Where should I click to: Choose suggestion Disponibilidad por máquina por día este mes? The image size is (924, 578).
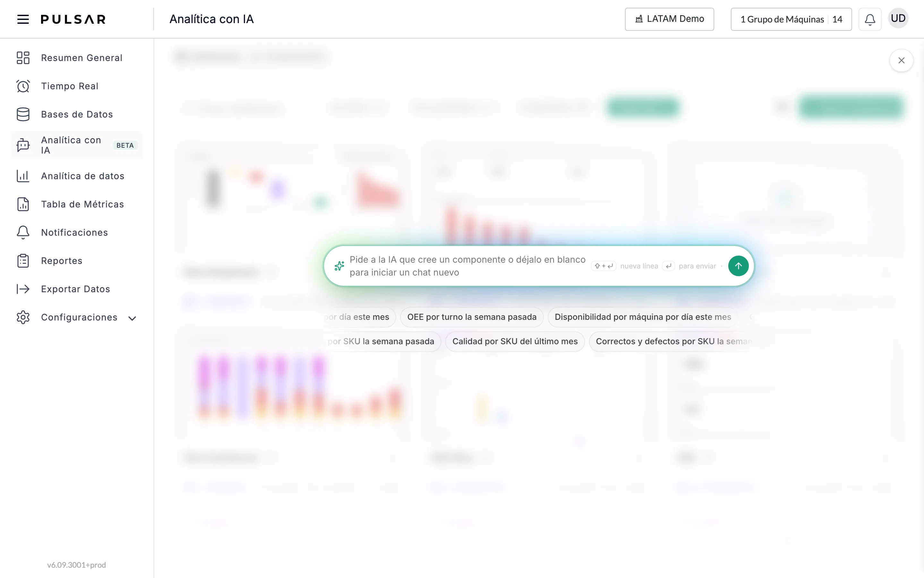click(x=643, y=317)
